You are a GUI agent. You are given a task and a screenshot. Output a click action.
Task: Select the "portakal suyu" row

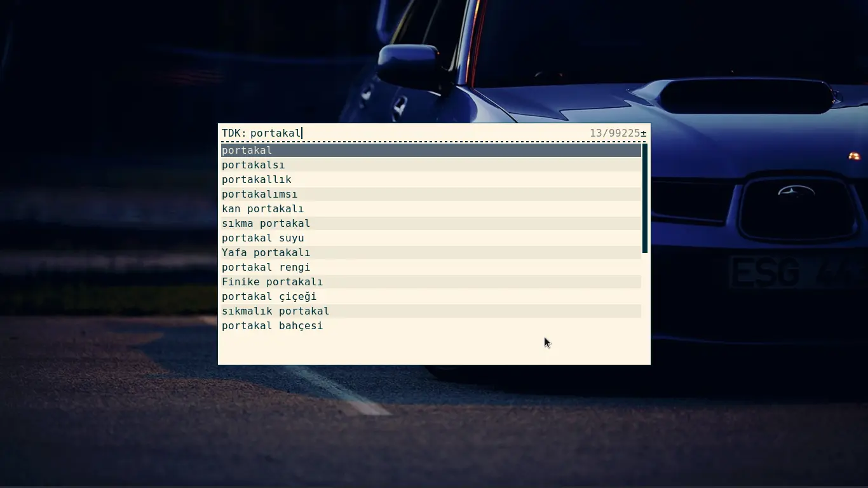click(x=431, y=238)
